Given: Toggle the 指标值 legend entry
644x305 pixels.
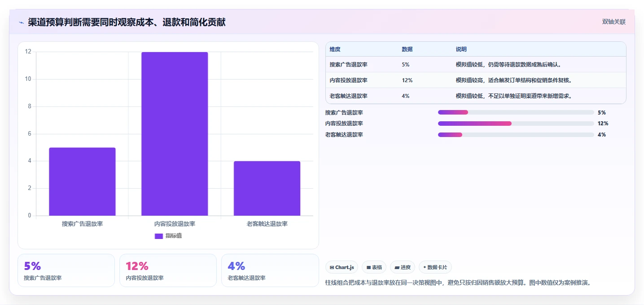Looking at the screenshot, I should (x=168, y=236).
